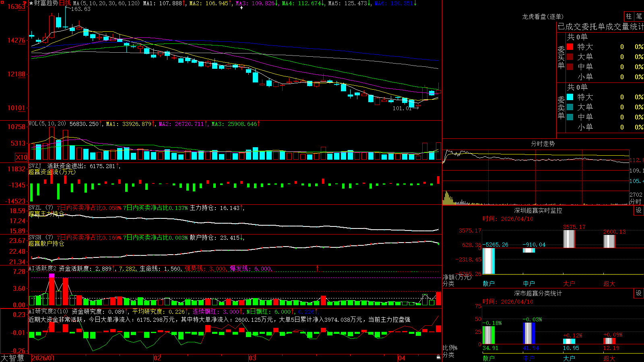Open MA(5,10,20,30,60,120) indicator parameters
Image resolution: width=644 pixels, height=362 pixels.
(106, 3)
